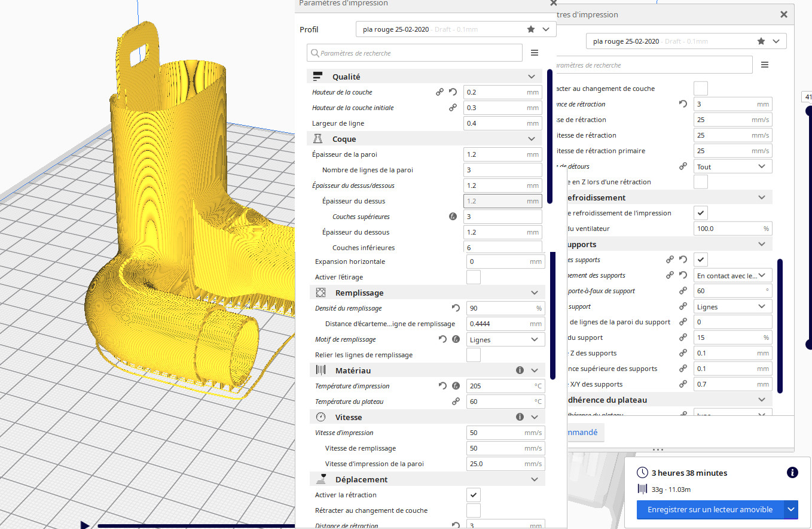Viewport: 812px width, 529px height.
Task: Click play button for layer simulation
Action: (x=85, y=525)
